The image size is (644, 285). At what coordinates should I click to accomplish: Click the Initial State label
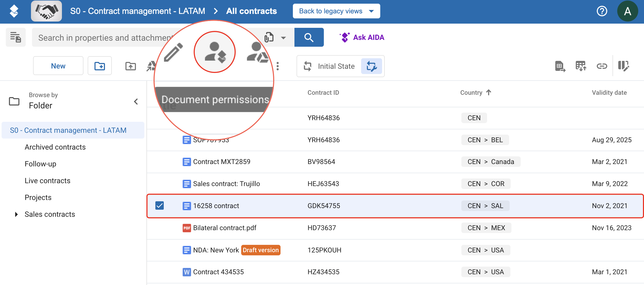336,66
